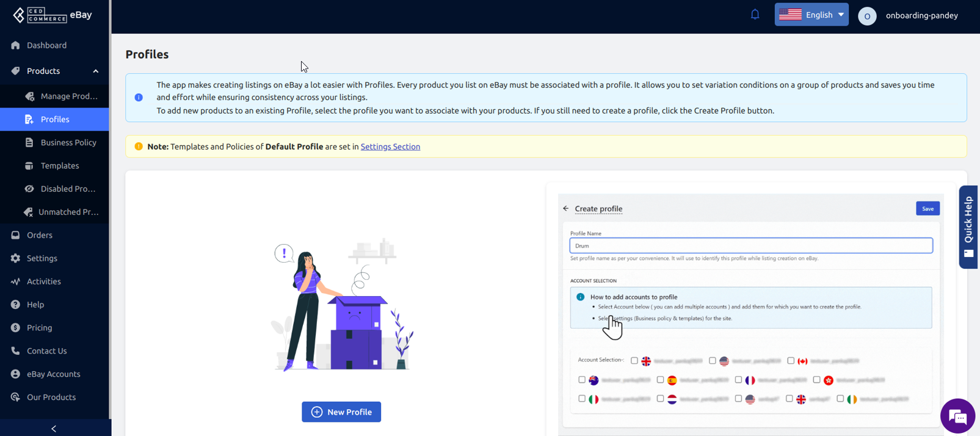Tick the Italy flag account checkbox
980x436 pixels.
(582, 399)
